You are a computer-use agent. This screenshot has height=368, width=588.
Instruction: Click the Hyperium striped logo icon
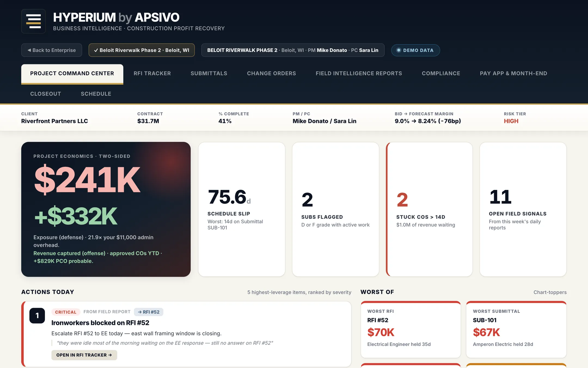[33, 21]
